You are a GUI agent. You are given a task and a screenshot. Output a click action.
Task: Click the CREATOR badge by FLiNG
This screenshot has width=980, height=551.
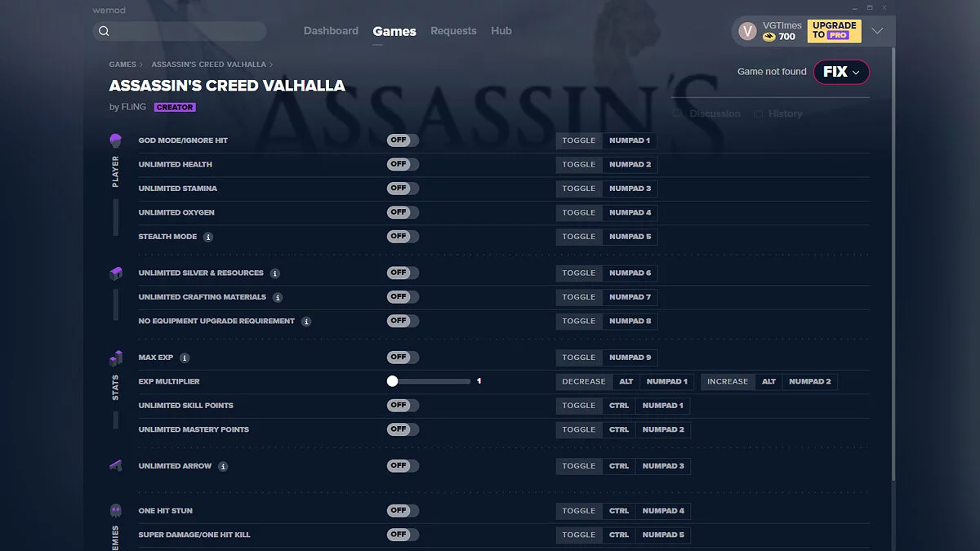pos(175,107)
